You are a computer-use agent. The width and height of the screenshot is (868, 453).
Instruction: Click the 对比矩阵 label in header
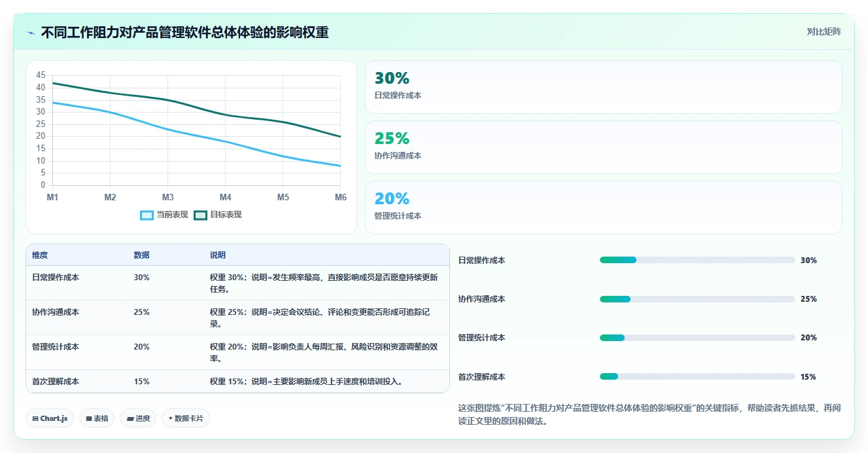(824, 31)
